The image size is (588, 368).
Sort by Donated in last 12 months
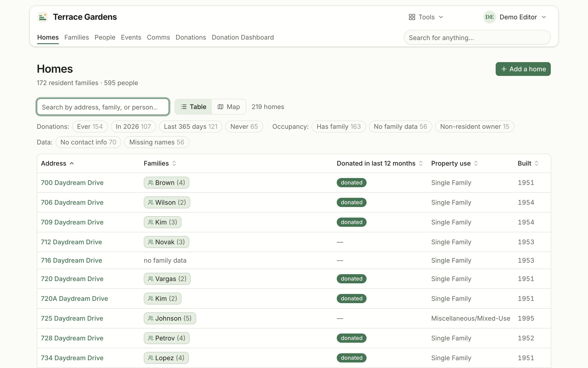click(379, 163)
